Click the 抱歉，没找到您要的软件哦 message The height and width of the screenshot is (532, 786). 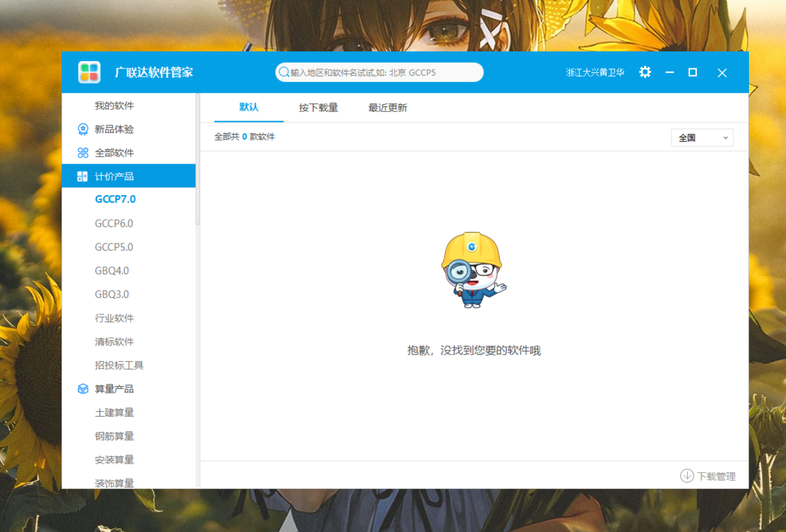tap(474, 350)
